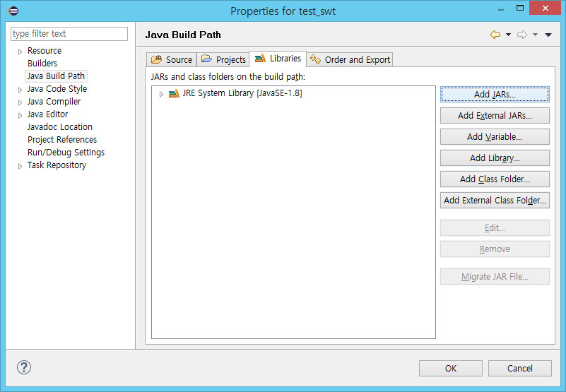
Task: Select Run/Debug Settings in the tree
Action: [66, 153]
